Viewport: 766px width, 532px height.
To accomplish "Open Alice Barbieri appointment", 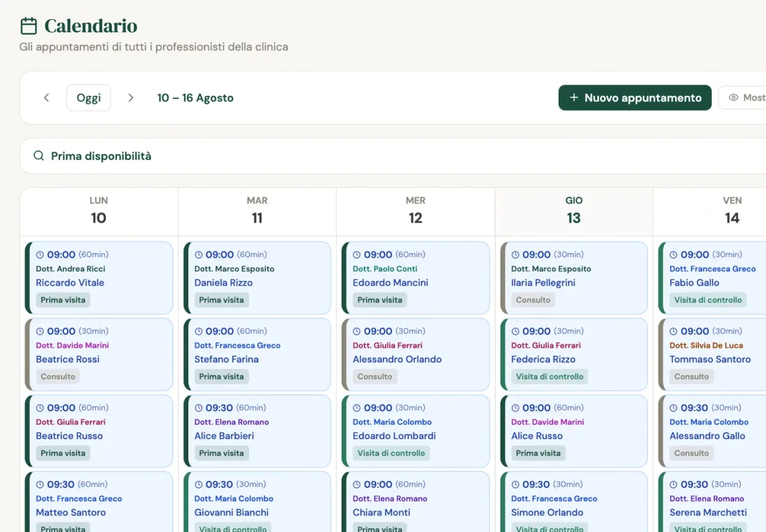I will point(257,431).
